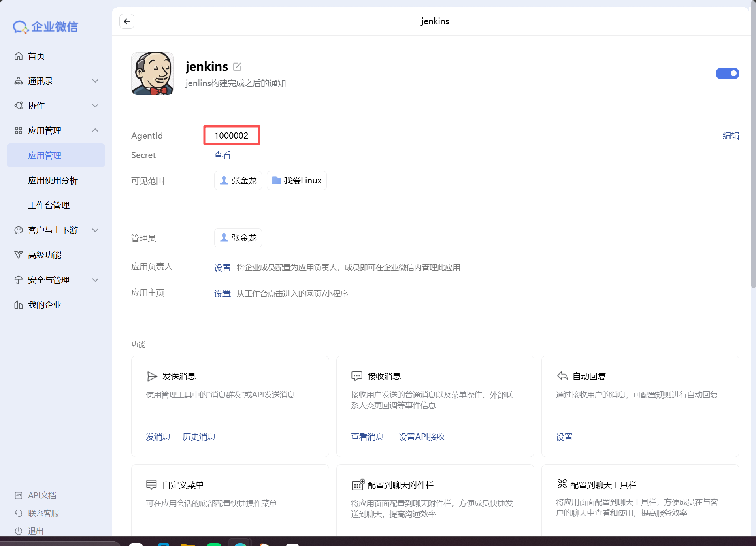Click the 退出 power icon
Image resolution: width=756 pixels, height=546 pixels.
click(x=19, y=531)
